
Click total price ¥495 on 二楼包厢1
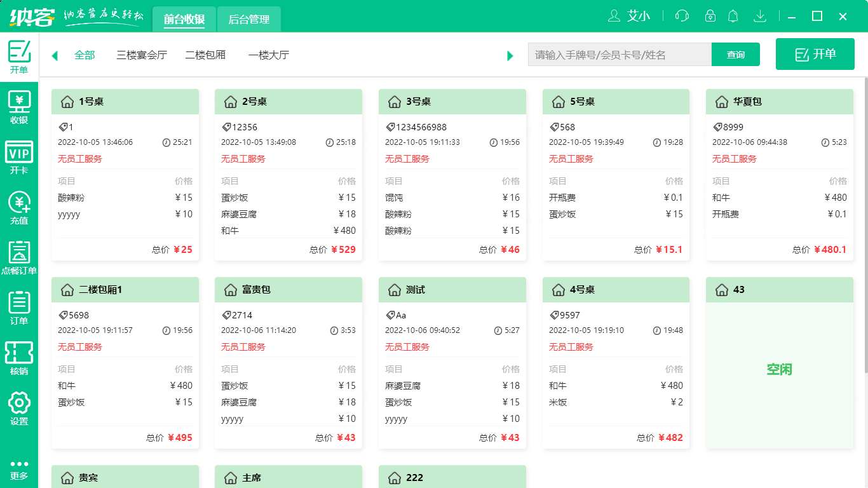click(x=180, y=438)
